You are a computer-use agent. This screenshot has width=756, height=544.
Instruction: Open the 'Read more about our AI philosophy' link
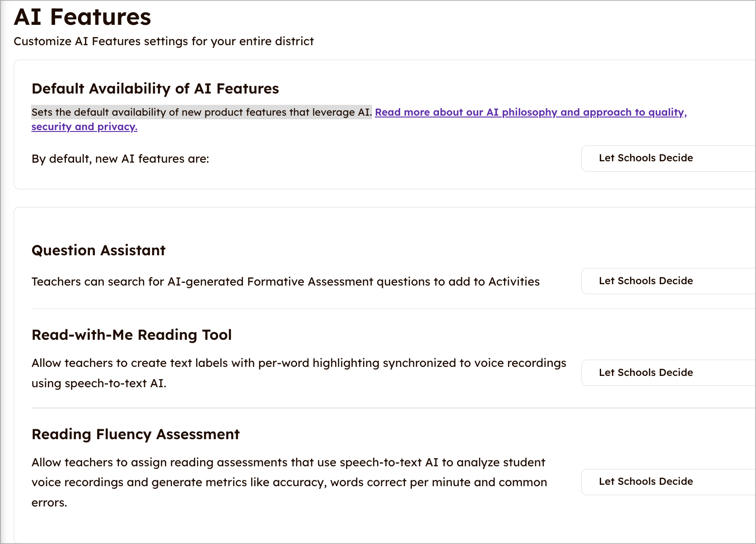[x=530, y=113]
